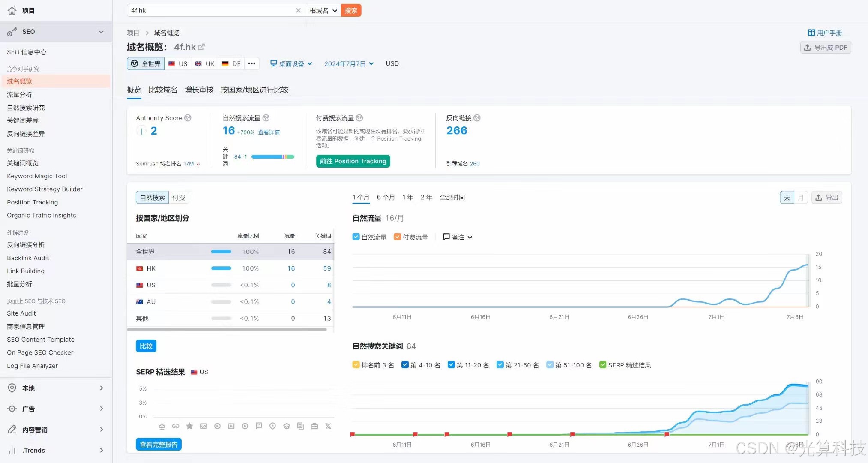This screenshot has width=868, height=463.
Task: Click the speech bubble SERP feature icon
Action: pos(259,426)
